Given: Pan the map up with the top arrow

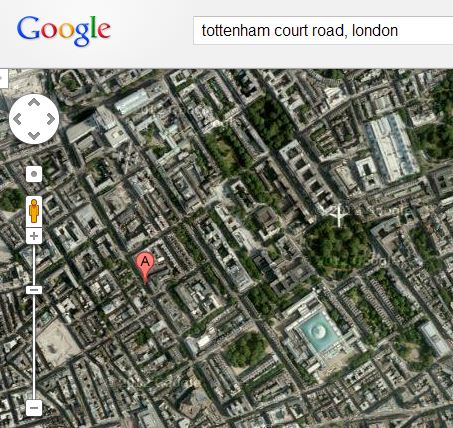Looking at the screenshot, I should click(x=34, y=102).
